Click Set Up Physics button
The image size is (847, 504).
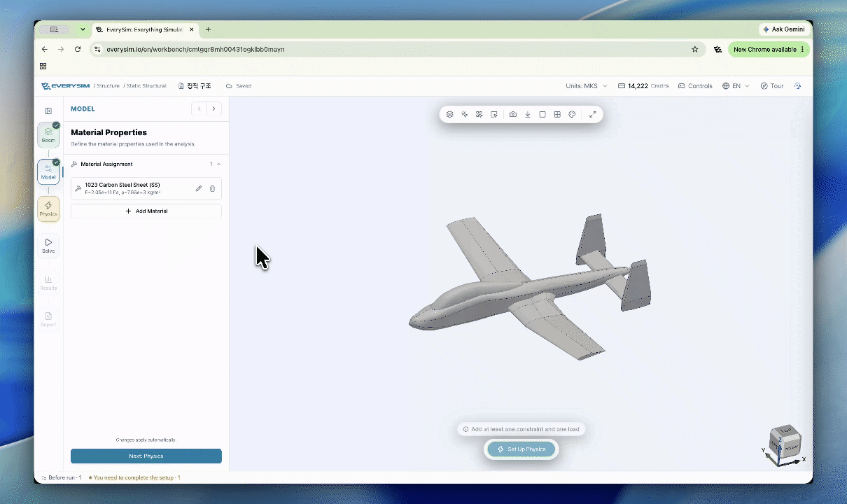click(x=521, y=449)
